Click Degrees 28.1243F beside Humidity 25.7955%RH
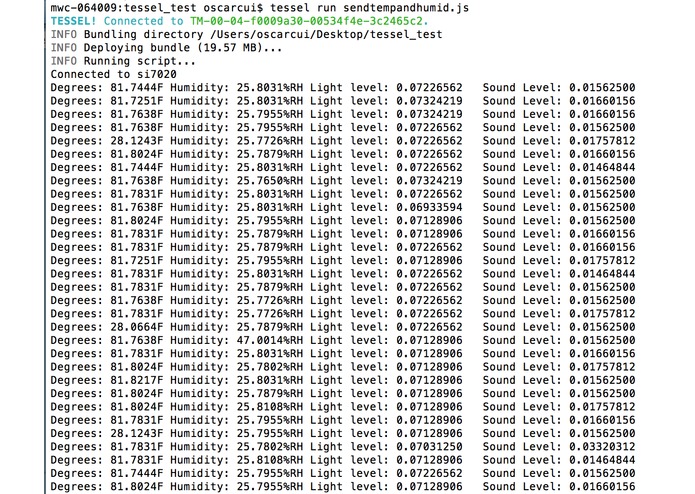The image size is (695, 494). coord(137,433)
